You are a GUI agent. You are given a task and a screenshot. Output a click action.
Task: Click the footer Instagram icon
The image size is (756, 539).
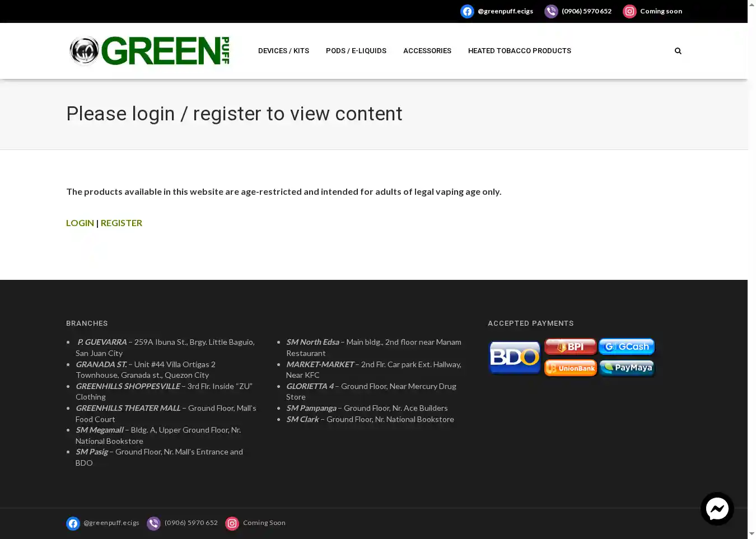232,523
